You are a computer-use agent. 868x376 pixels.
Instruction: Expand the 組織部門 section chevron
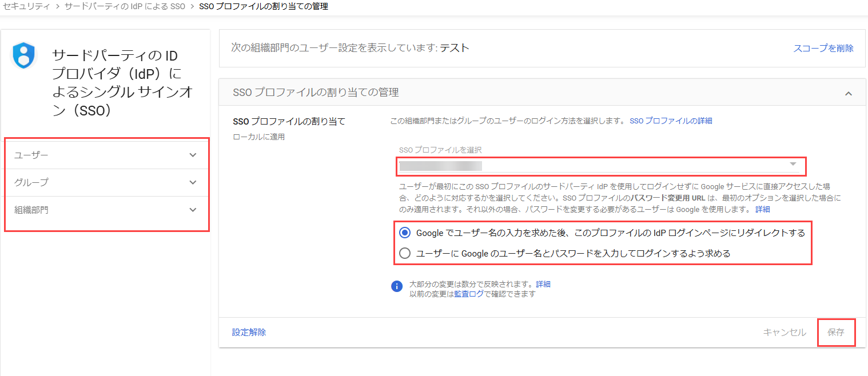(x=193, y=210)
